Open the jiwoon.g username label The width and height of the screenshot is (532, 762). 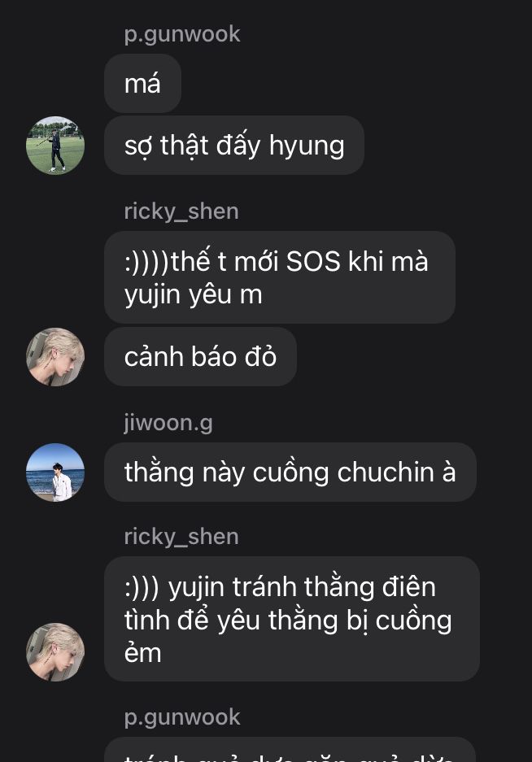pyautogui.click(x=168, y=423)
